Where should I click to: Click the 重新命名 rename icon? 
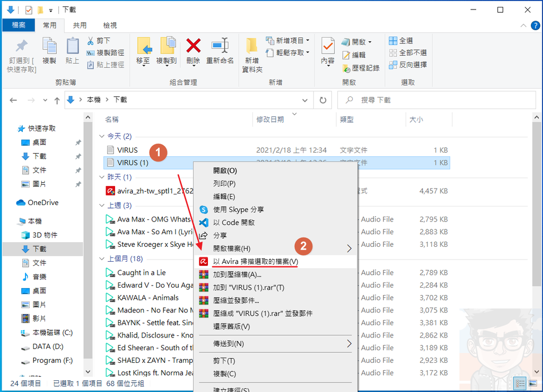pyautogui.click(x=220, y=46)
